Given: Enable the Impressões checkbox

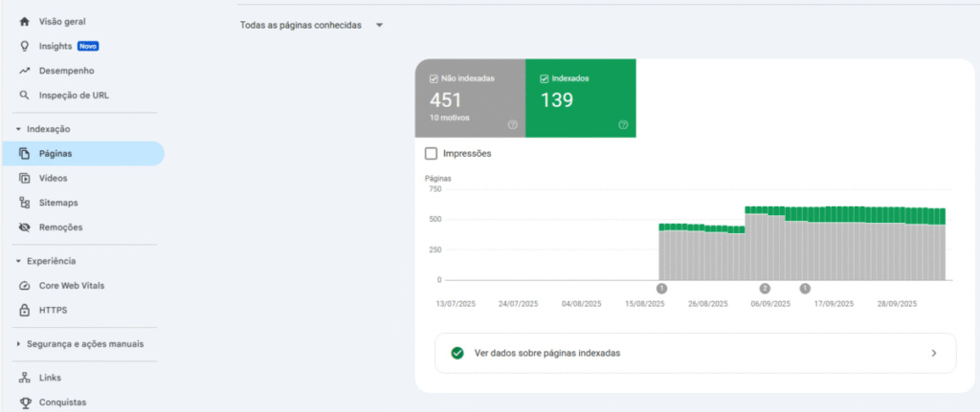Looking at the screenshot, I should [431, 153].
